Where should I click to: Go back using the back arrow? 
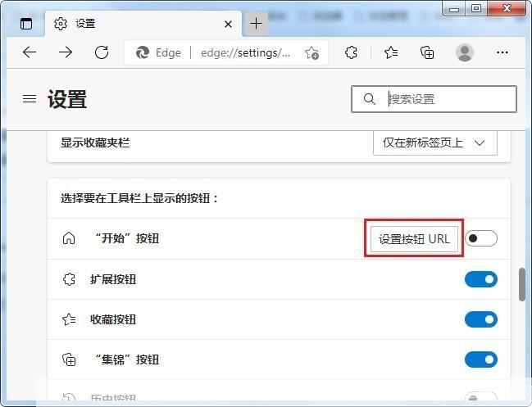30,52
